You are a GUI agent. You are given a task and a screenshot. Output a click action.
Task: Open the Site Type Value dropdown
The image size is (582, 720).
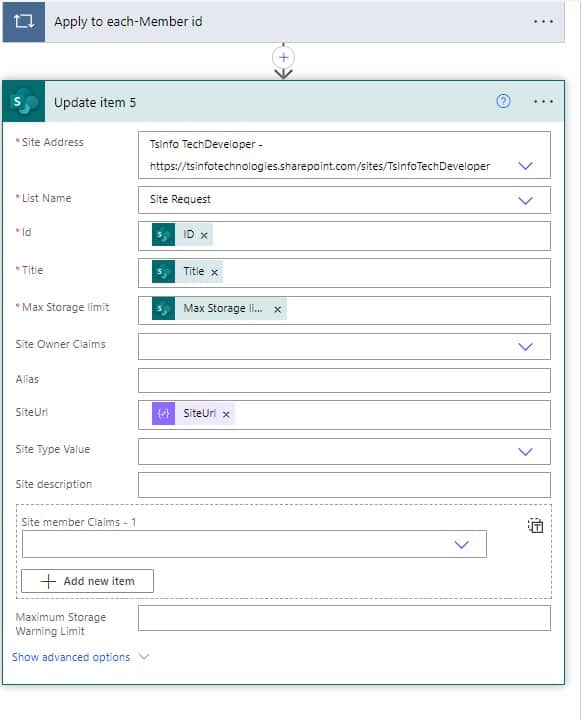tap(525, 452)
